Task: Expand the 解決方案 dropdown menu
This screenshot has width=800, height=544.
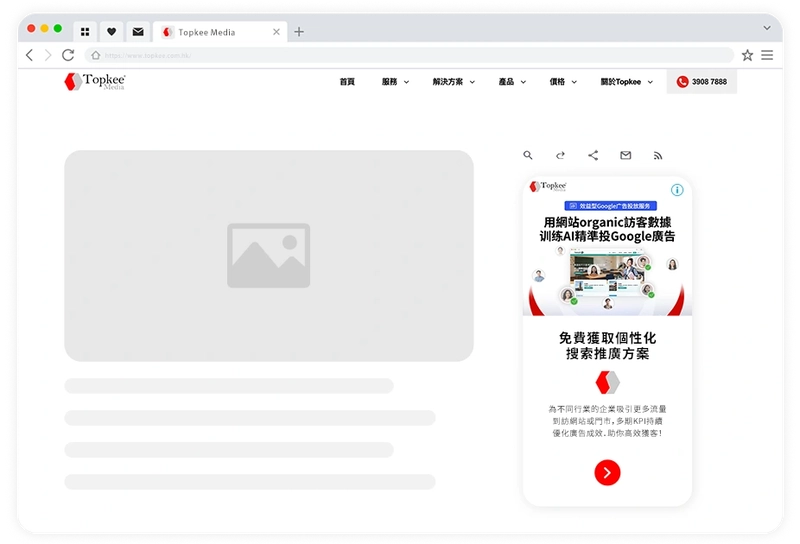Action: (x=454, y=82)
